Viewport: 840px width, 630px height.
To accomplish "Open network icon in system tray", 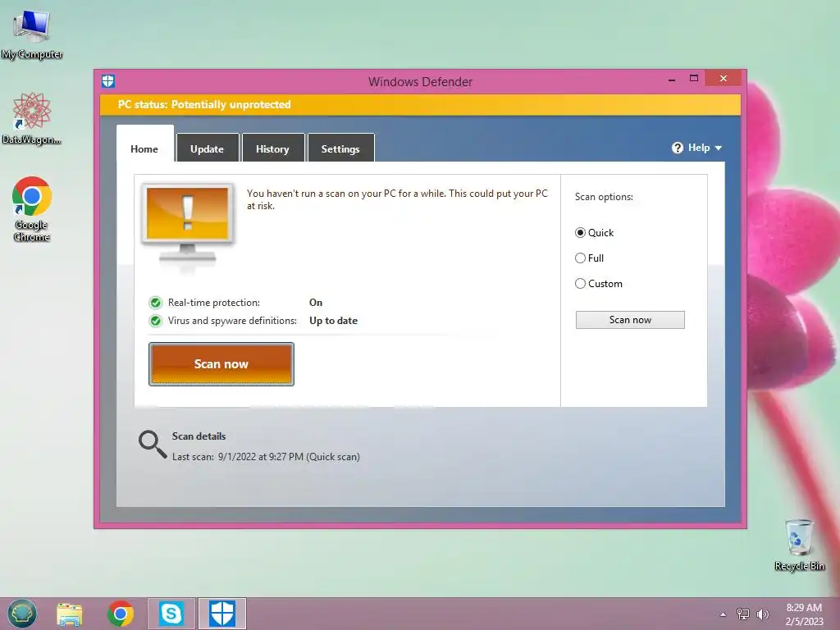I will pyautogui.click(x=743, y=614).
